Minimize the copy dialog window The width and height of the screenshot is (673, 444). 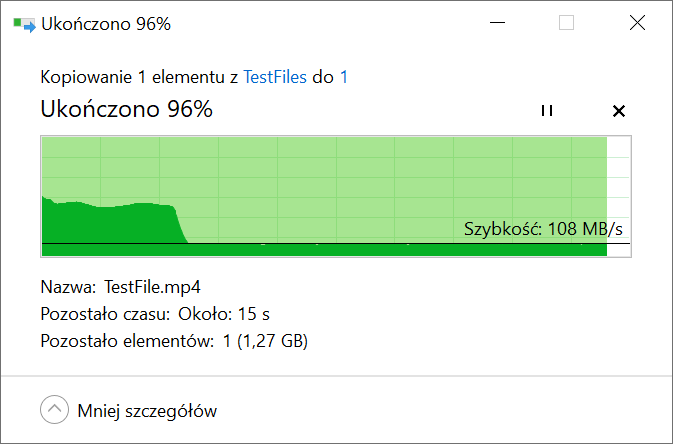click(x=497, y=23)
